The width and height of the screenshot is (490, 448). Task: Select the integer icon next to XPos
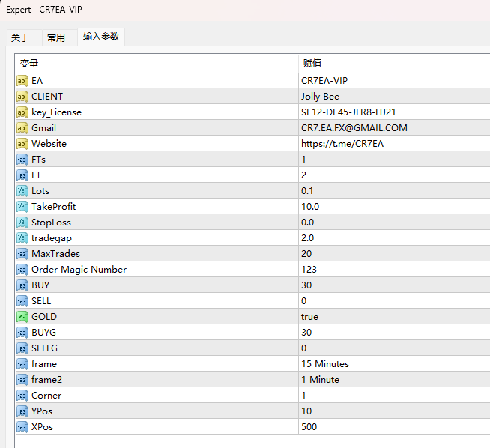(22, 426)
